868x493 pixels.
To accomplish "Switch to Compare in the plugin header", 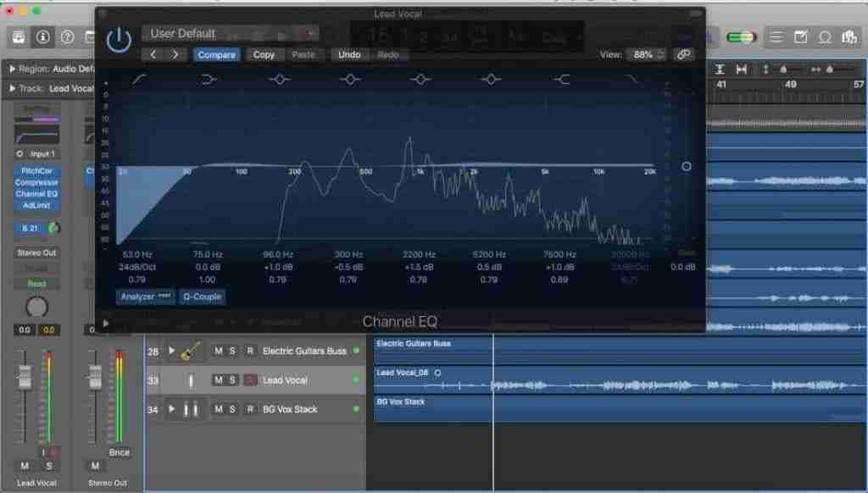I will (x=216, y=54).
